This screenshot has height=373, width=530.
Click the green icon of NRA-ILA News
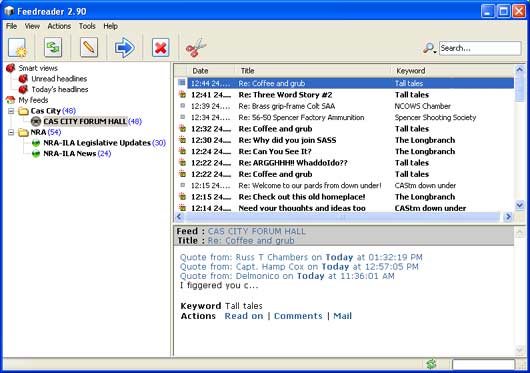pyautogui.click(x=36, y=154)
